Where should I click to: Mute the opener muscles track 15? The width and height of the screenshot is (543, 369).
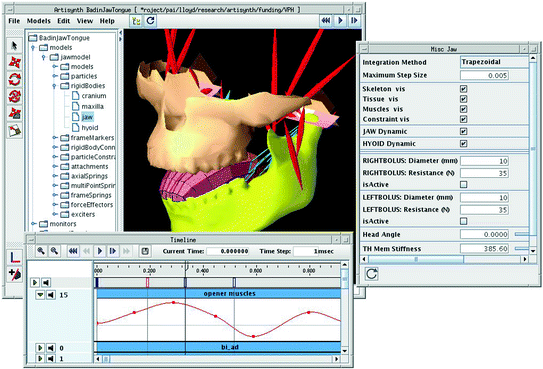[51, 295]
